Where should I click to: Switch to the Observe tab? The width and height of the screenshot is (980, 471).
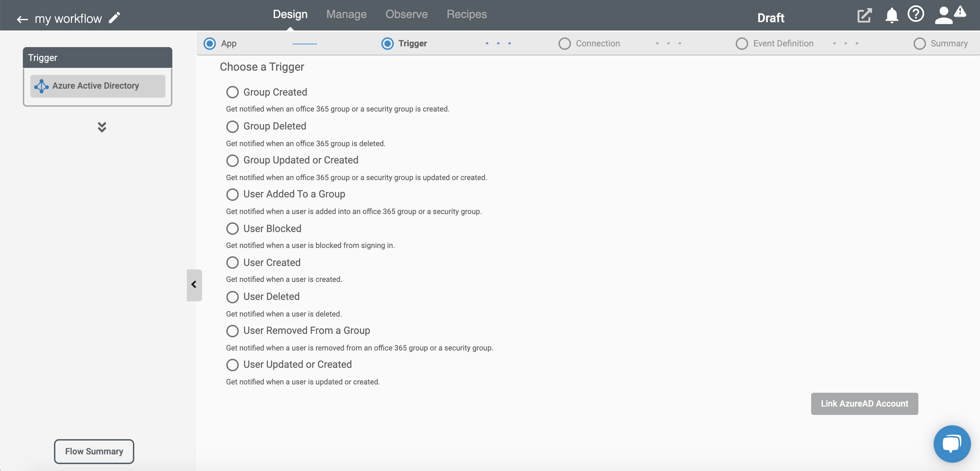(406, 14)
